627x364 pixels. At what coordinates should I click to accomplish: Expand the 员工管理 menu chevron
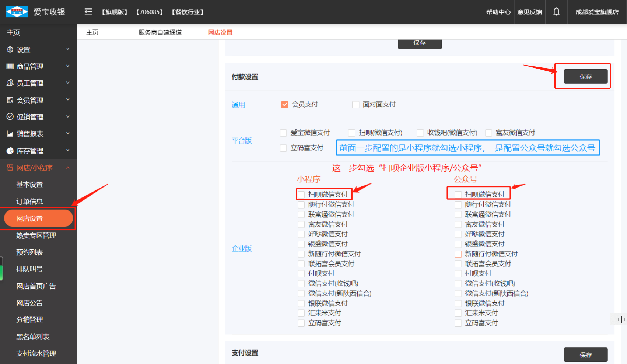68,83
